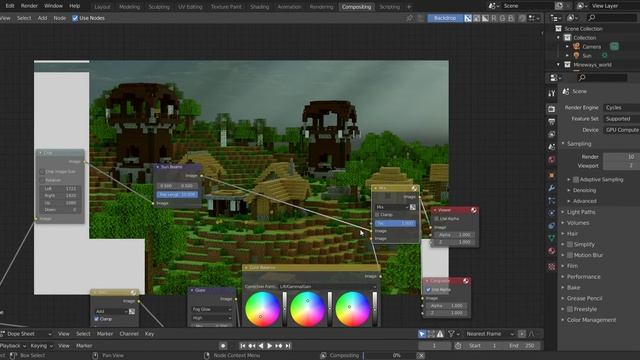
Task: Open the View Layer properties tab icon
Action: (551, 134)
